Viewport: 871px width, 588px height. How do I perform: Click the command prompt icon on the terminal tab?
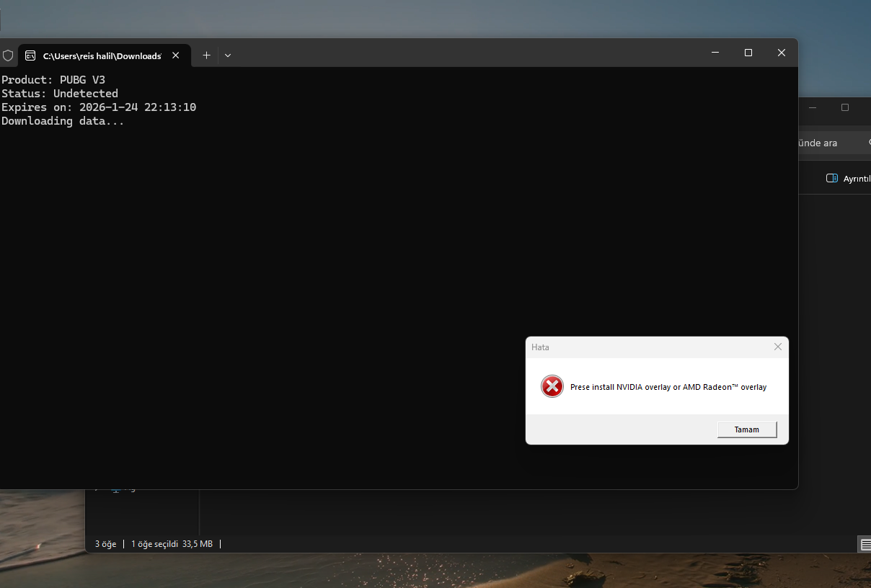click(x=30, y=55)
